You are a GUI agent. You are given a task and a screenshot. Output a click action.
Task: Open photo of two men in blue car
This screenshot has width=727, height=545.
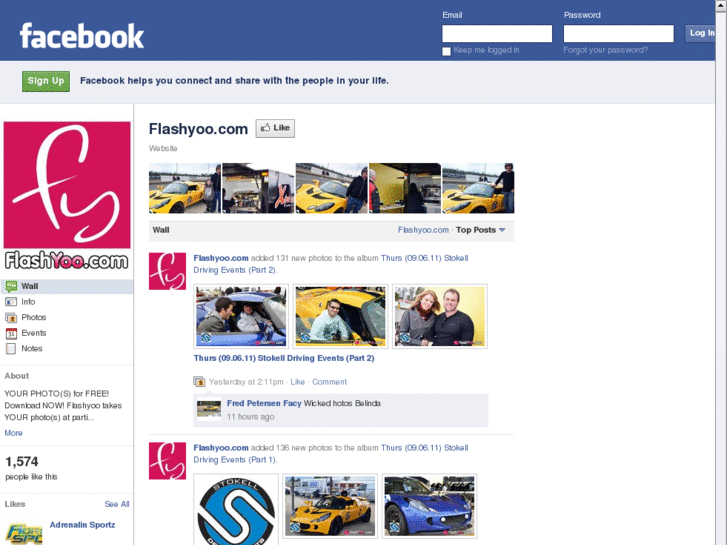click(241, 316)
